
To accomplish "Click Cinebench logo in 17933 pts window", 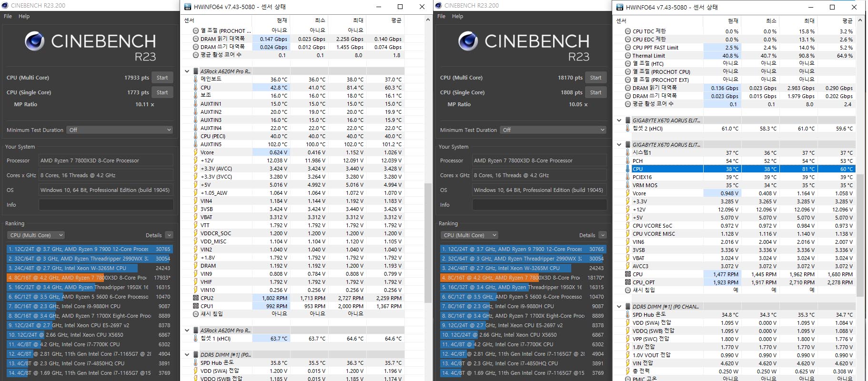I will point(35,41).
